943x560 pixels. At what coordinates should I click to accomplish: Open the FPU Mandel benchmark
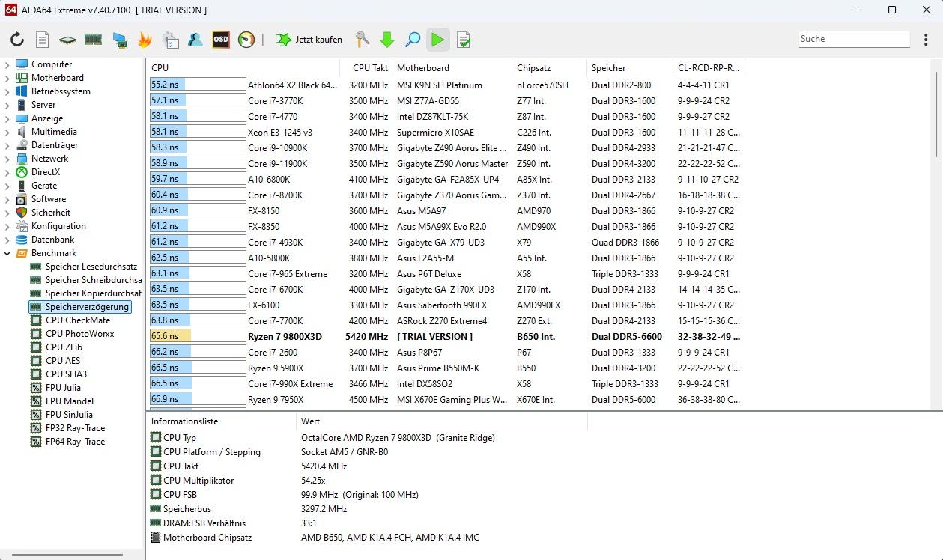(x=69, y=401)
